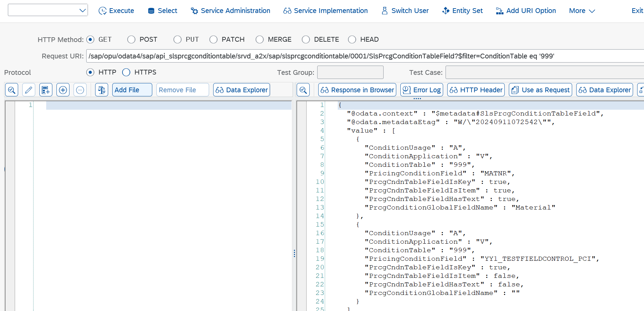
Task: Click the request pane save-as icon
Action: pyautogui.click(x=46, y=90)
